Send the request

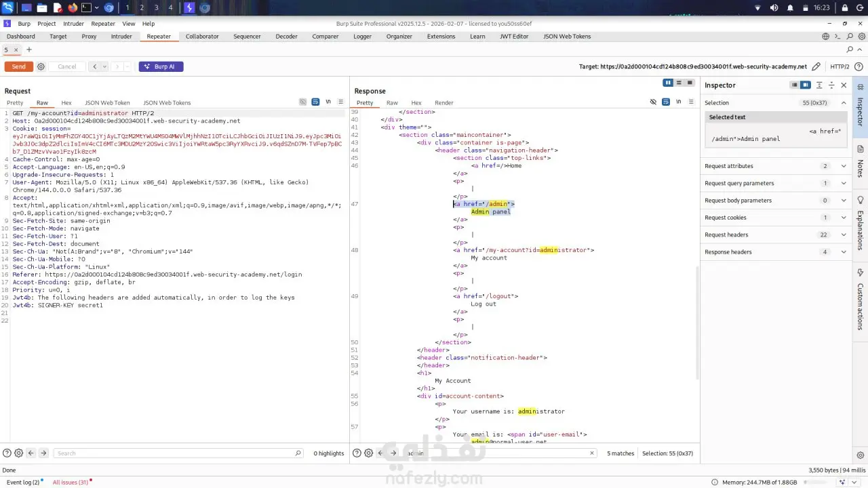pyautogui.click(x=18, y=66)
